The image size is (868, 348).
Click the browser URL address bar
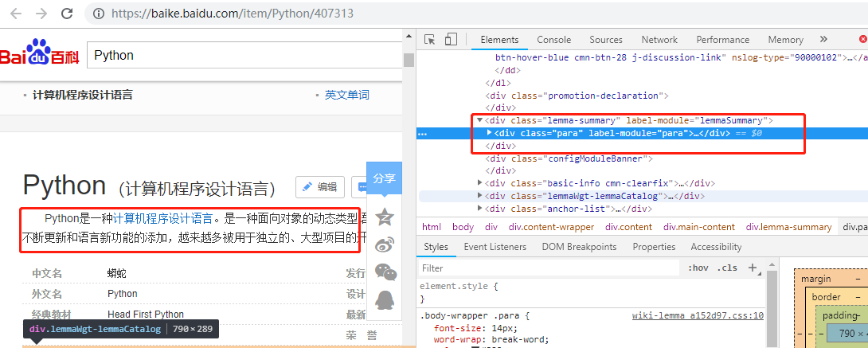coord(476,14)
